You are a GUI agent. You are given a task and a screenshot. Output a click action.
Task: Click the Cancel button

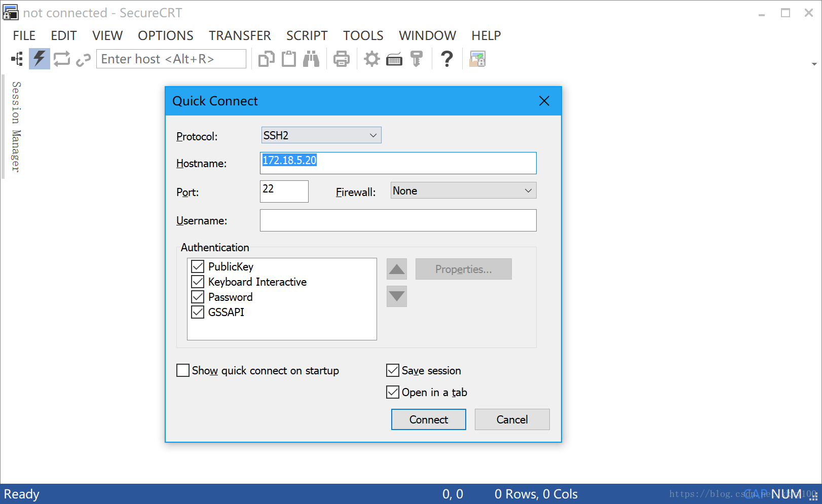512,419
